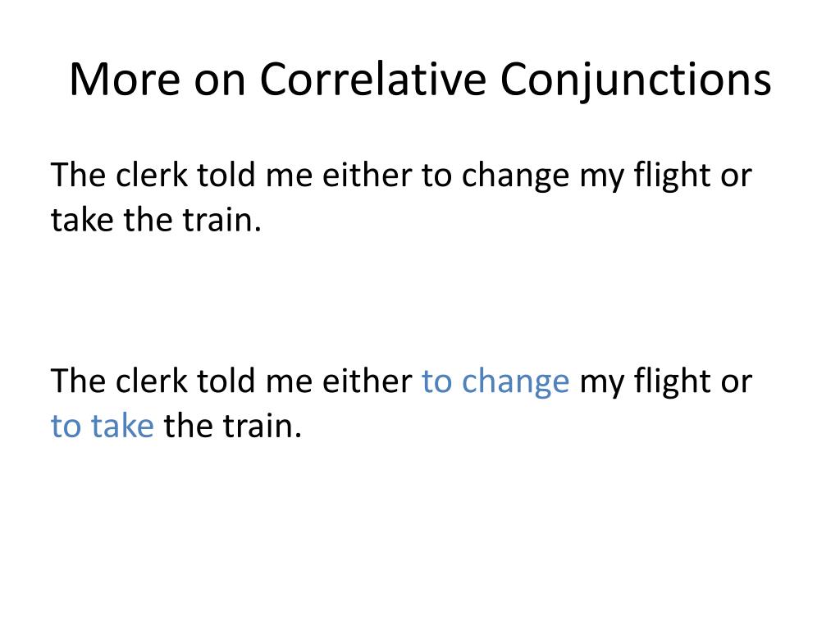Click 'change' in the first black sentence

coord(515,177)
